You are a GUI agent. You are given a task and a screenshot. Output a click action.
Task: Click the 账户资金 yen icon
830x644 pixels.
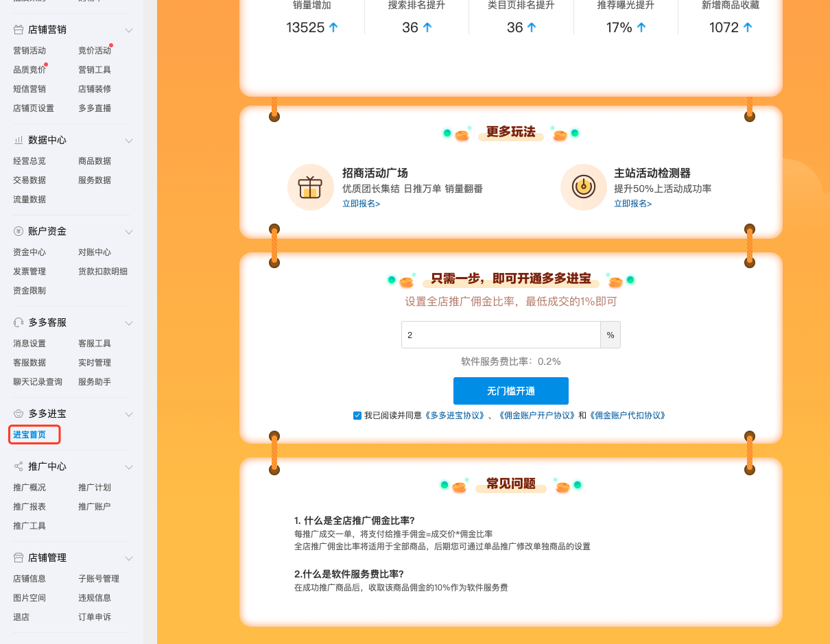pos(19,231)
